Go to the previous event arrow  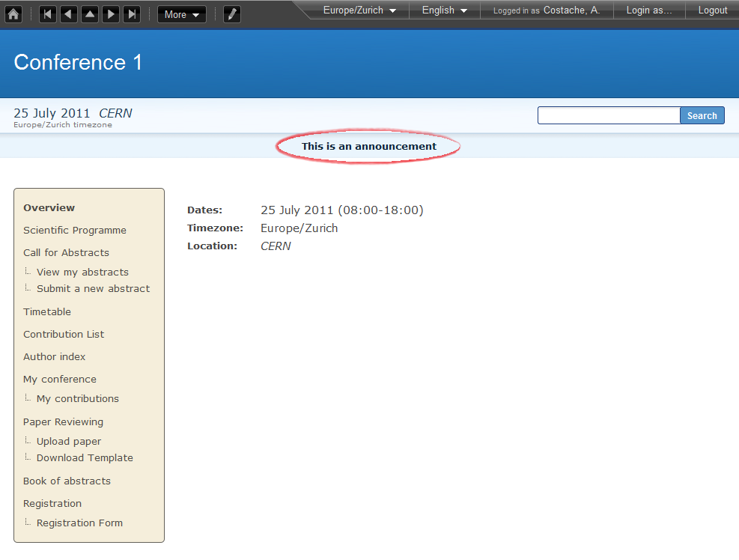(x=69, y=14)
